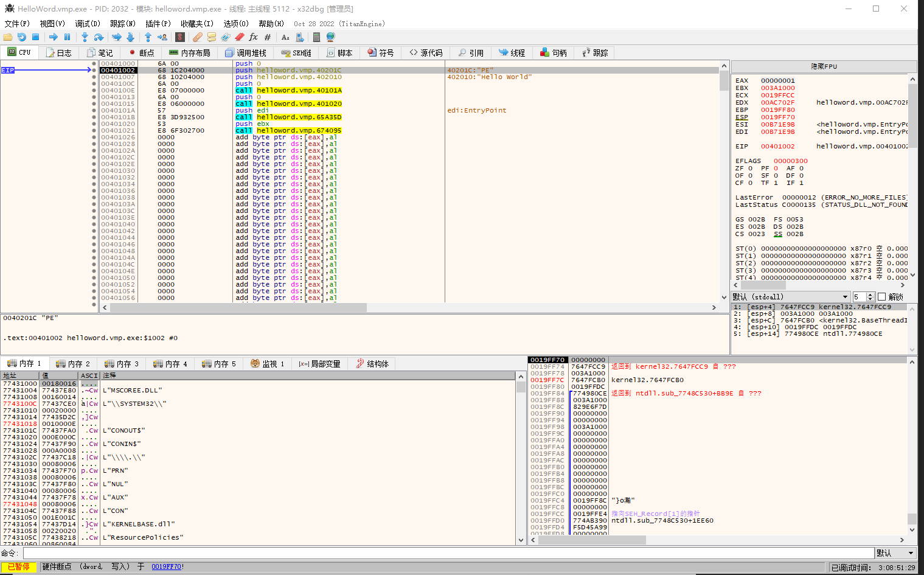Open the 文件(F) menu
Screen dimensions: 924x575
pyautogui.click(x=17, y=24)
